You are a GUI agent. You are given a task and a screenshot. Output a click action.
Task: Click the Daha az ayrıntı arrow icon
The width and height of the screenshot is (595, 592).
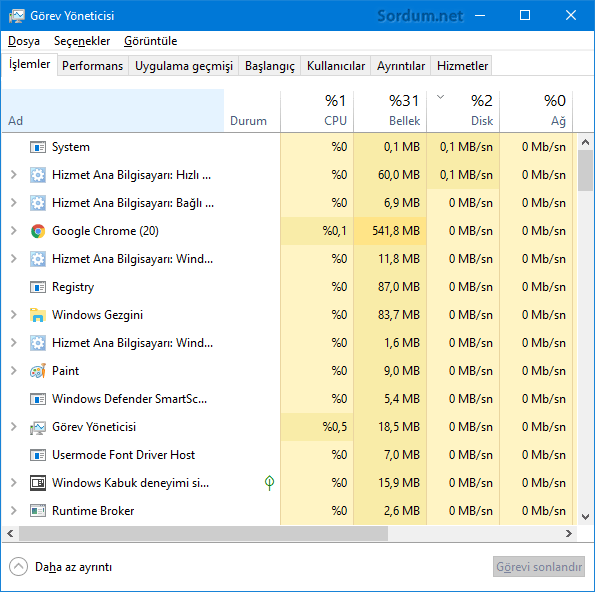click(18, 567)
